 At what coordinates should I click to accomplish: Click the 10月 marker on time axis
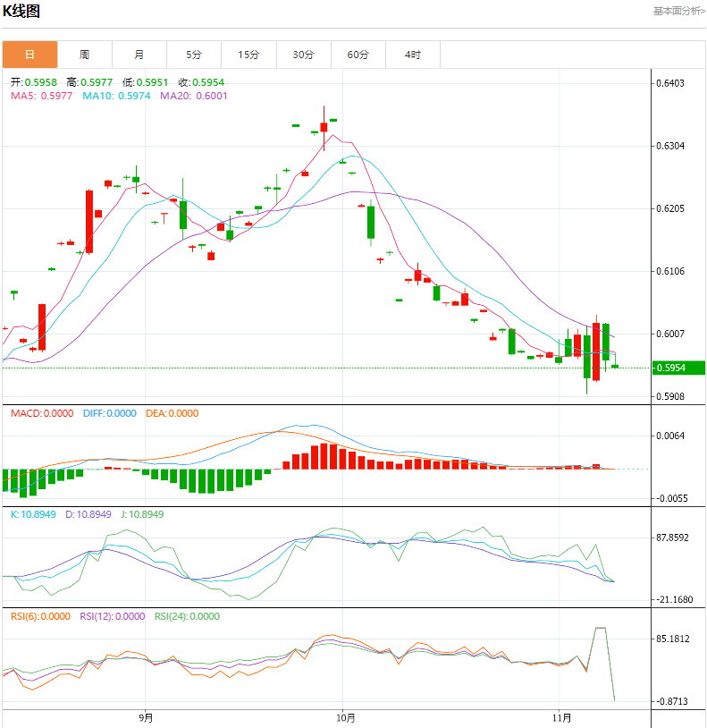tap(346, 717)
